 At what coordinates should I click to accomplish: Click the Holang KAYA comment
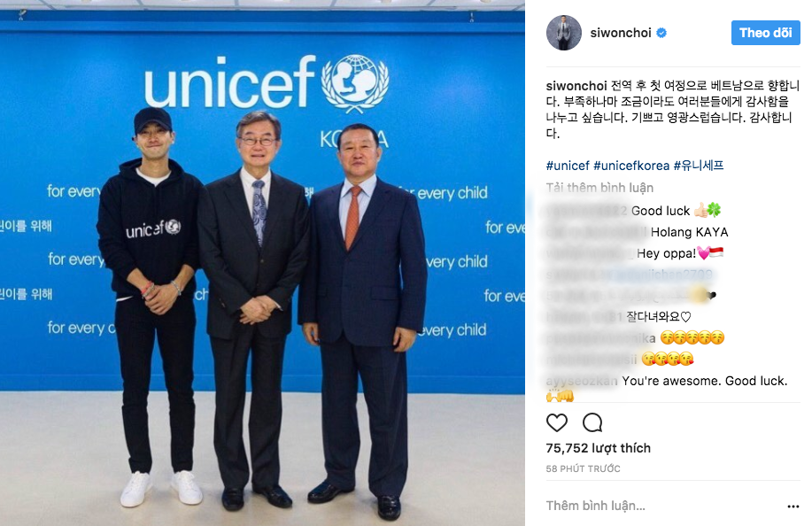(x=689, y=233)
